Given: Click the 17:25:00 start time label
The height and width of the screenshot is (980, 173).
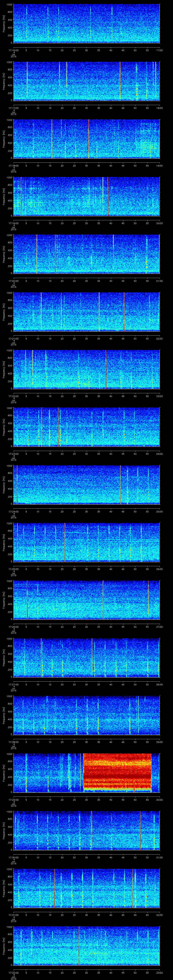Looking at the screenshot, I should coord(13,569).
